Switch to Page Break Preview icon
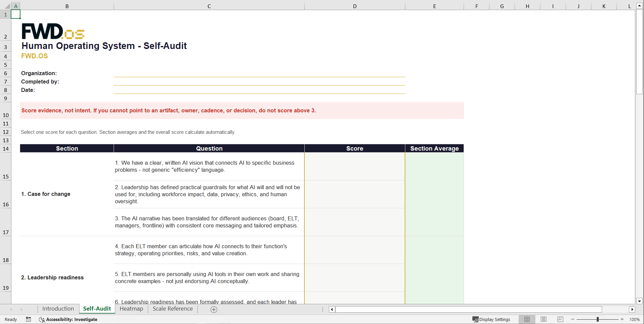Image resolution: width=644 pixels, height=324 pixels. 560,319
